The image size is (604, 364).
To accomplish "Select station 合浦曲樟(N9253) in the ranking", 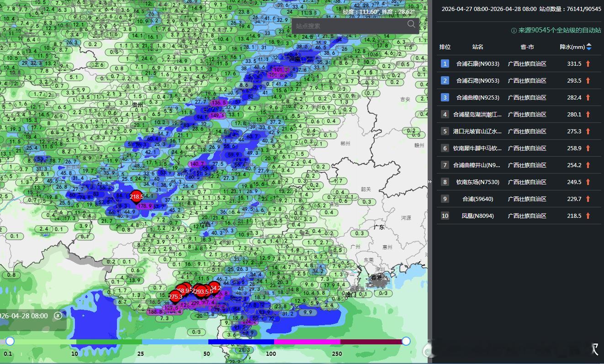I will tap(478, 98).
